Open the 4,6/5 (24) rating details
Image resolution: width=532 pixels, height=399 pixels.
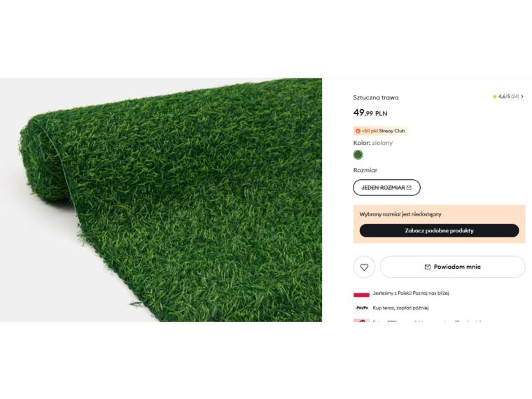coord(508,97)
